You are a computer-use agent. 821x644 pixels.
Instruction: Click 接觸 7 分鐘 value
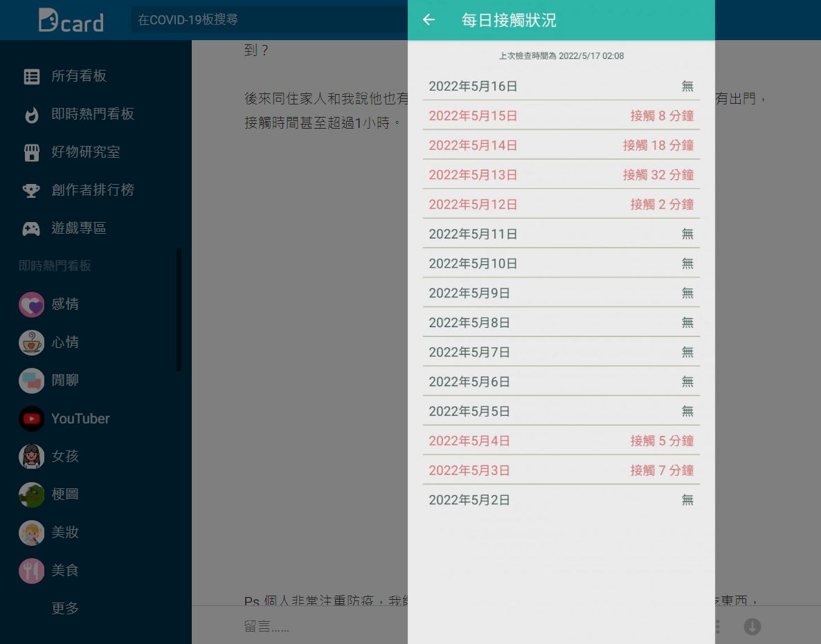click(662, 470)
